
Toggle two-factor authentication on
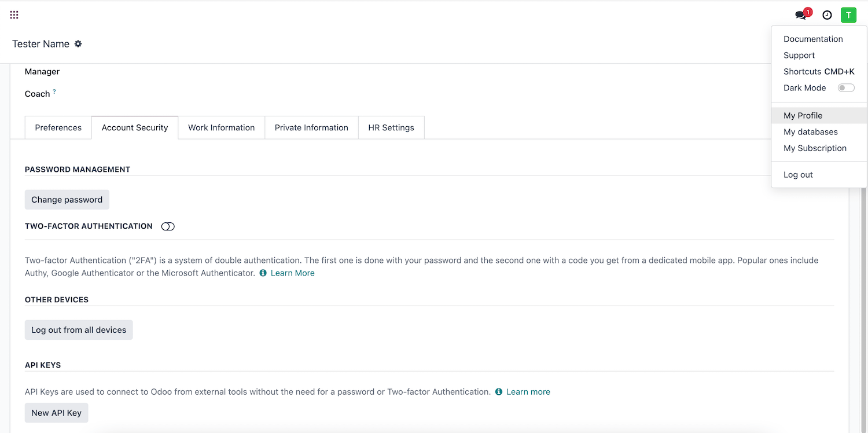click(168, 226)
